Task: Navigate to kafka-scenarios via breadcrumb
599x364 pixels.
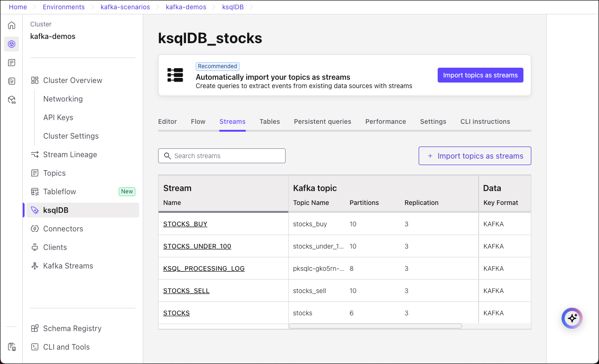Action: click(125, 7)
